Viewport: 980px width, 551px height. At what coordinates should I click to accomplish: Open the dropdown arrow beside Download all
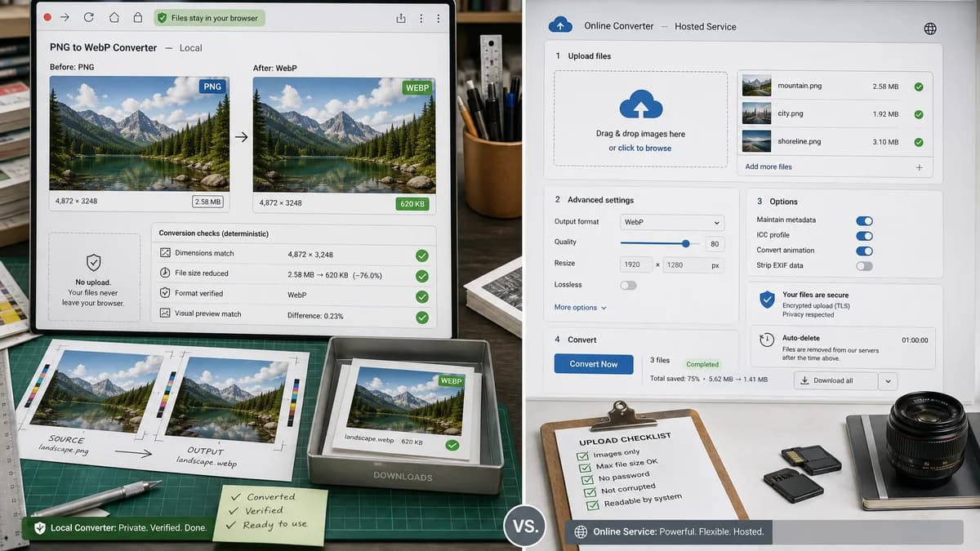click(x=888, y=380)
